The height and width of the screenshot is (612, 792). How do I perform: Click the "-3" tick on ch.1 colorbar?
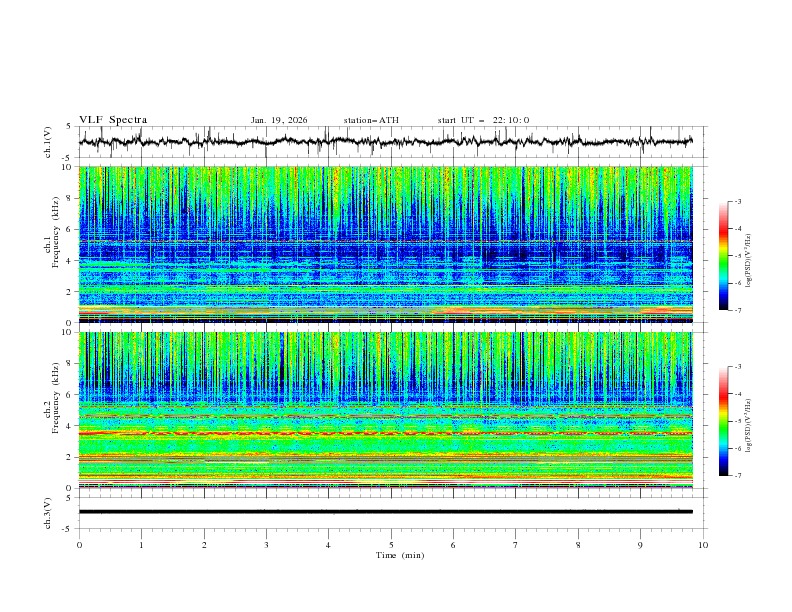point(737,201)
